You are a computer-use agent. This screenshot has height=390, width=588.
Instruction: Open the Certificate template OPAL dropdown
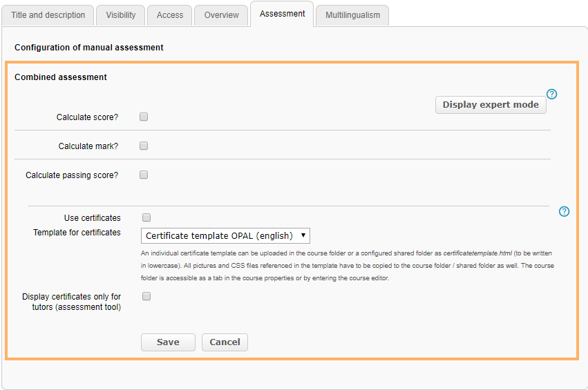click(x=225, y=236)
